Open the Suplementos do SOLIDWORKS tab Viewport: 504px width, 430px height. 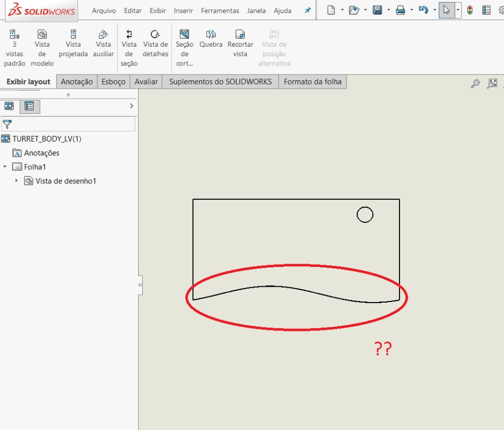220,82
